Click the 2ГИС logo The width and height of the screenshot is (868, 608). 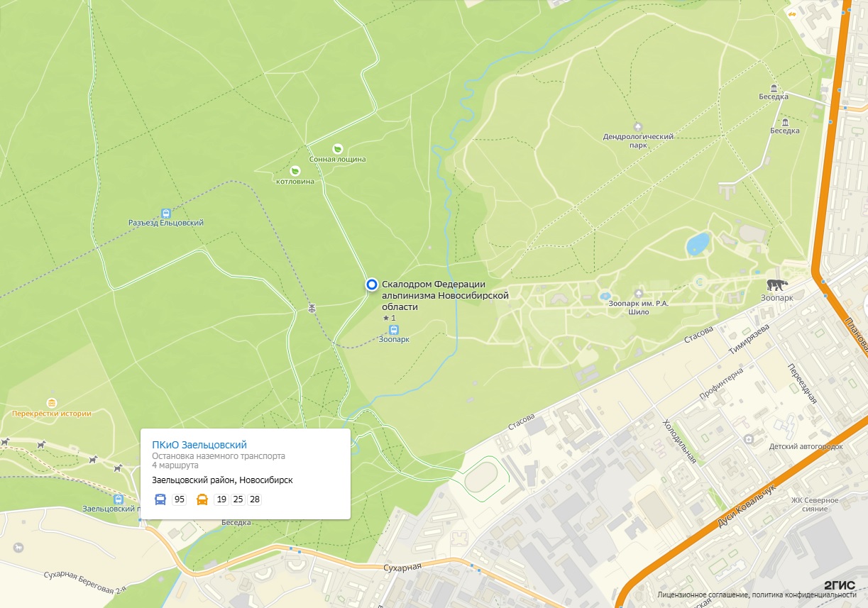tap(840, 585)
